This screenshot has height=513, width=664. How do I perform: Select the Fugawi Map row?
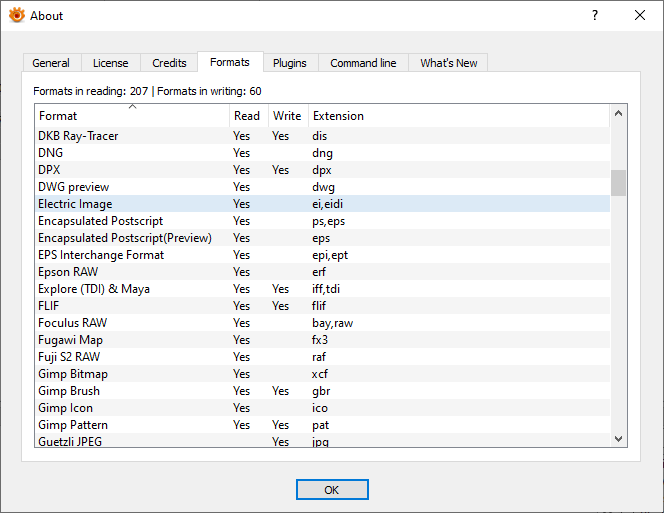tap(323, 340)
